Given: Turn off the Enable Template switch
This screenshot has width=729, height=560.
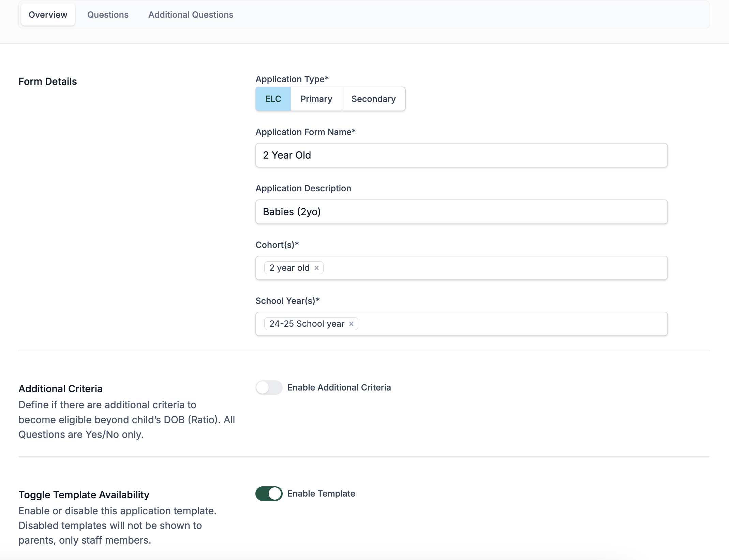Looking at the screenshot, I should pos(269,493).
